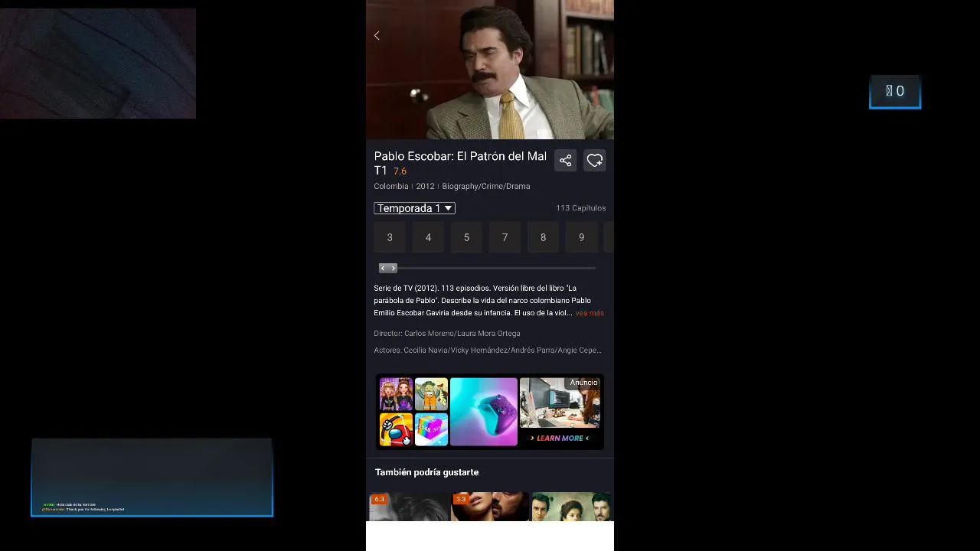The image size is (980, 551).
Task: Click the episode list scrollbar handle
Action: coord(388,268)
